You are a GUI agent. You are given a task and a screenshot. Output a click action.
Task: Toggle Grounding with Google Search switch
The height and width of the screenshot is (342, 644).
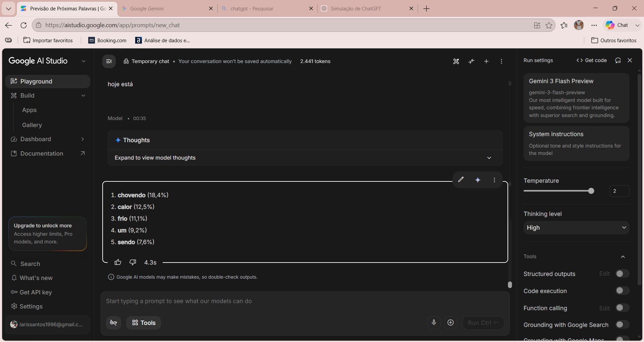pos(622,325)
